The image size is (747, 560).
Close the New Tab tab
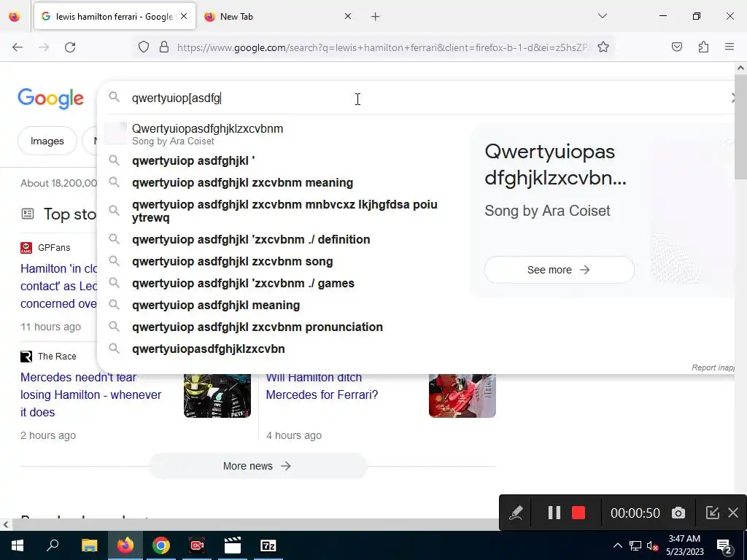coord(348,16)
